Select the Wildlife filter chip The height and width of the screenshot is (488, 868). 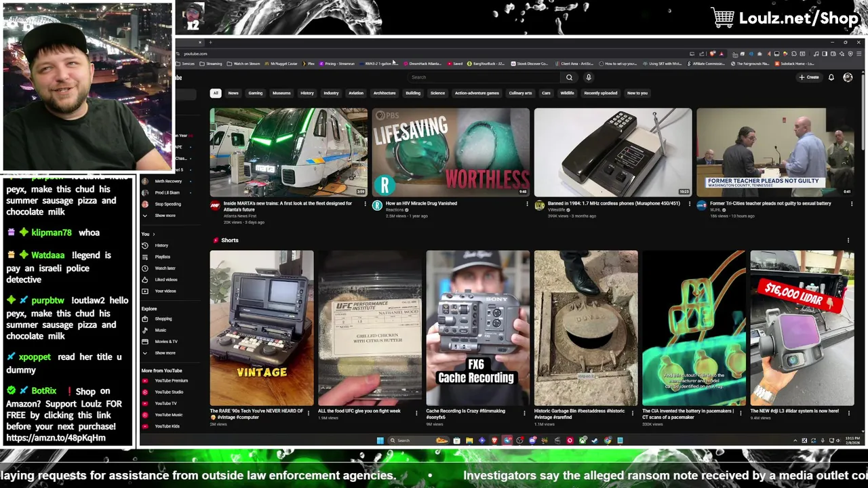click(567, 94)
